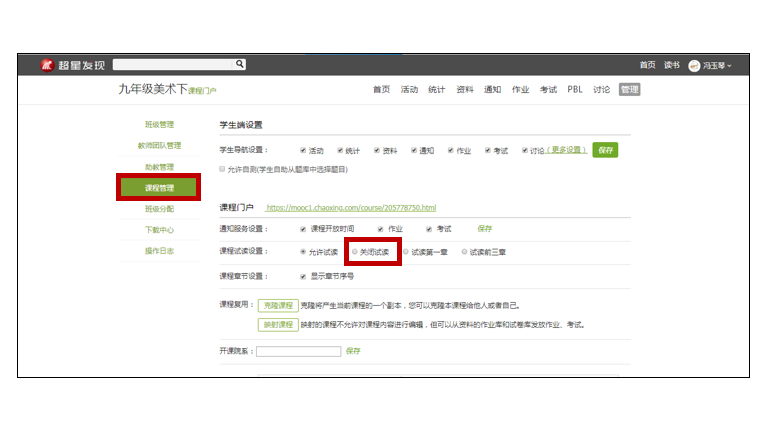Open the 作业 course tab
Viewport: 768px width, 432px height.
pyautogui.click(x=520, y=90)
